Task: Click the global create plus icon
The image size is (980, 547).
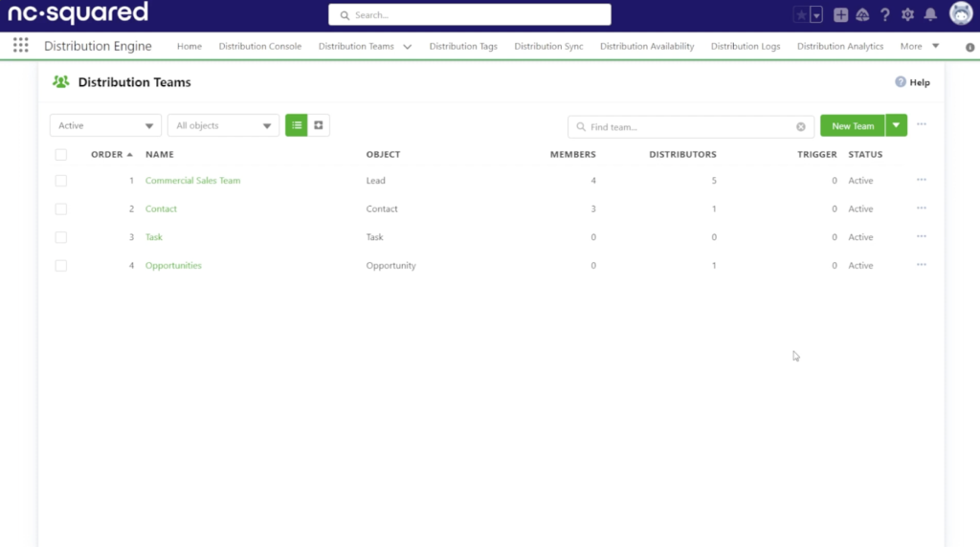Action: (x=840, y=15)
